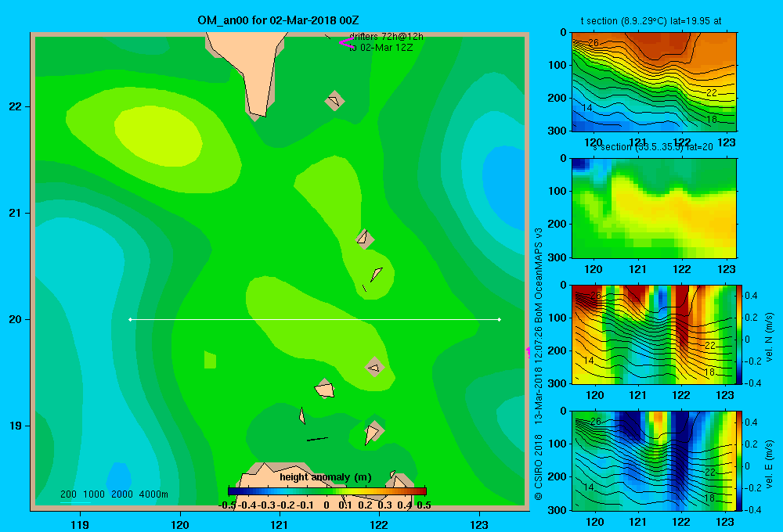Click the latitude label 22 on the main map

(15, 107)
